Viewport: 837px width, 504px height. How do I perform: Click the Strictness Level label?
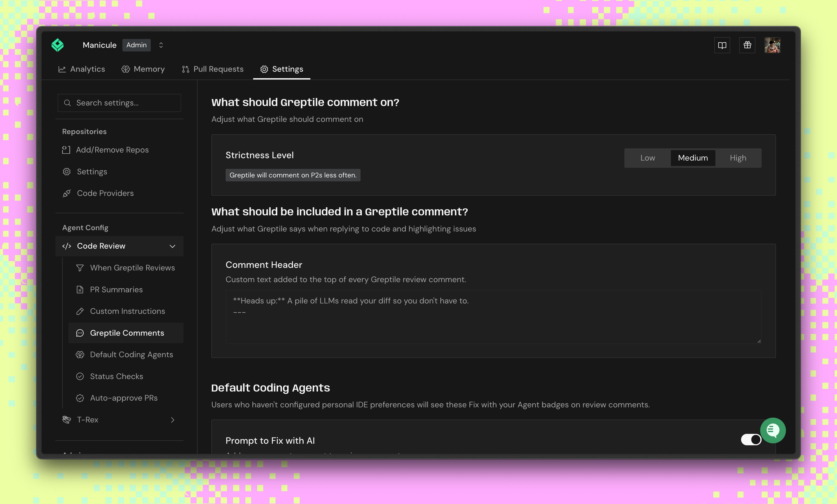pyautogui.click(x=259, y=155)
